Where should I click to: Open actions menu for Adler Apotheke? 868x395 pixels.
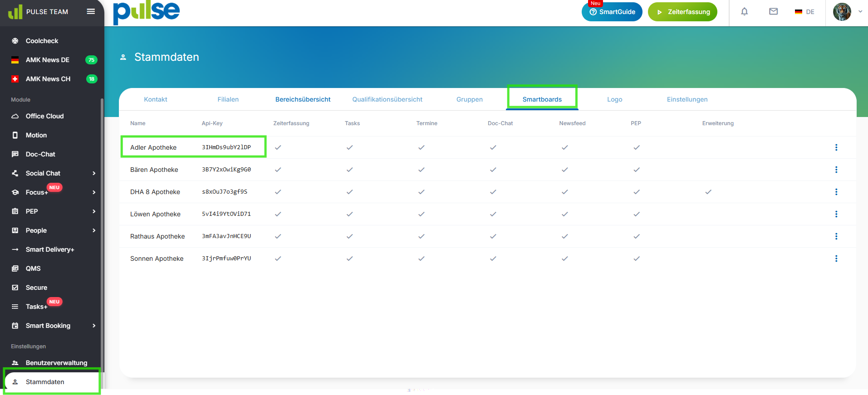coord(836,147)
